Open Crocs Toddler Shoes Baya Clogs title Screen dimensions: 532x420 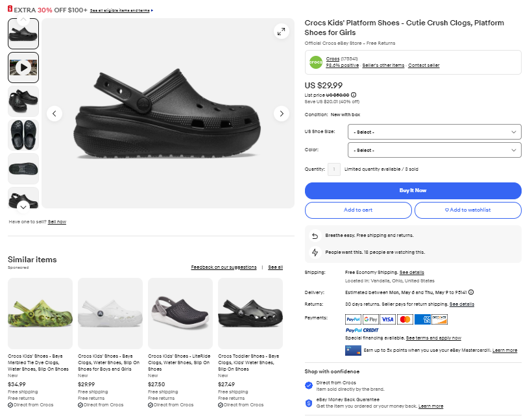pyautogui.click(x=248, y=363)
